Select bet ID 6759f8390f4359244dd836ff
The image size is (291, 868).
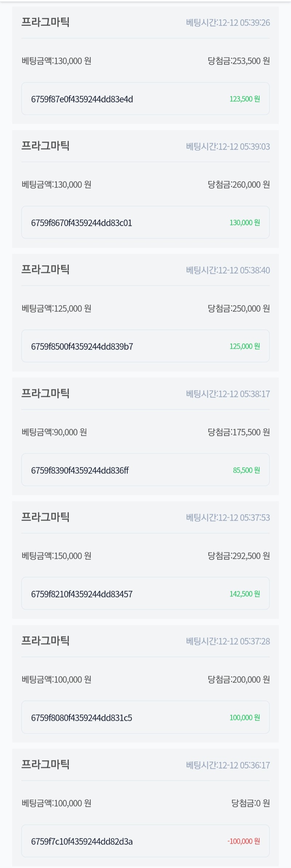(x=80, y=470)
